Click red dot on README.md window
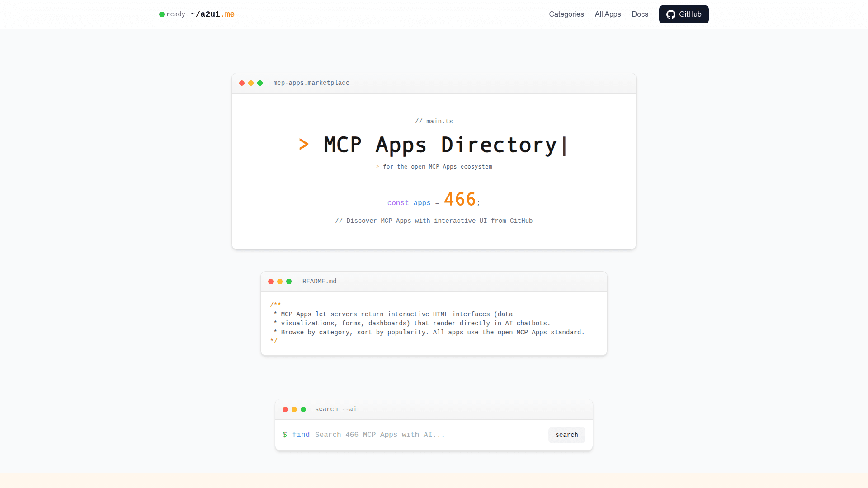This screenshot has height=488, width=868. tap(271, 282)
